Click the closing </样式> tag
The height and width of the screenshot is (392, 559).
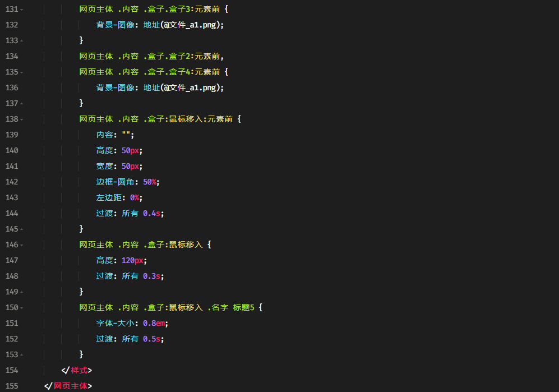(x=77, y=370)
